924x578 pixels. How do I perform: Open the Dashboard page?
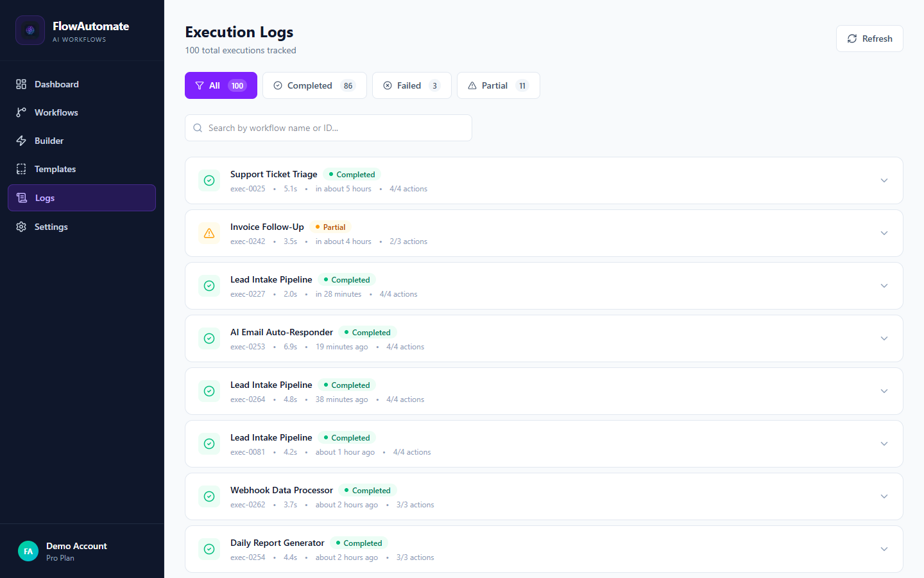click(x=81, y=84)
